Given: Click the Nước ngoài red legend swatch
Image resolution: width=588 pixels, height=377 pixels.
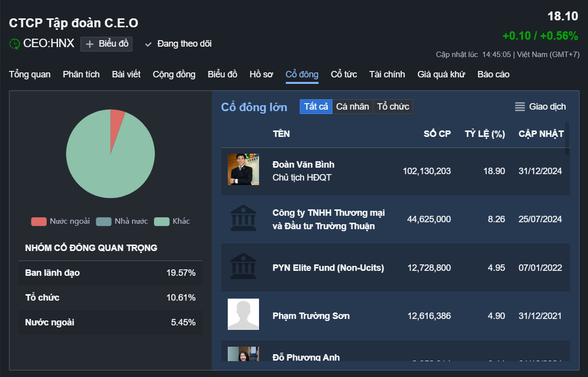Looking at the screenshot, I should tap(39, 221).
